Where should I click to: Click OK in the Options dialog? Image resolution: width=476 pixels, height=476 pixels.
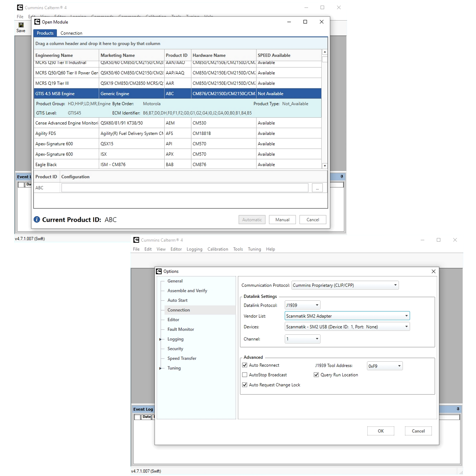pos(380,431)
